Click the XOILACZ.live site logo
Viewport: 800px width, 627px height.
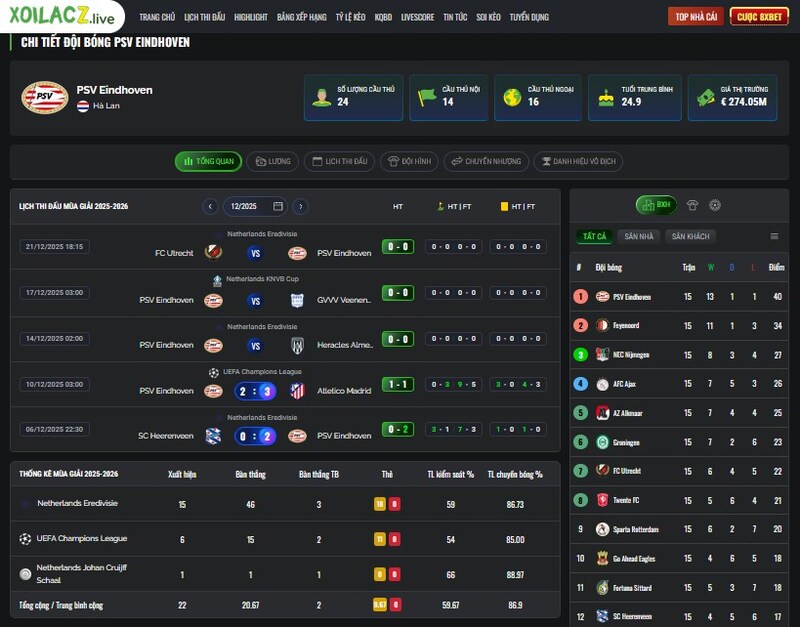(x=62, y=16)
